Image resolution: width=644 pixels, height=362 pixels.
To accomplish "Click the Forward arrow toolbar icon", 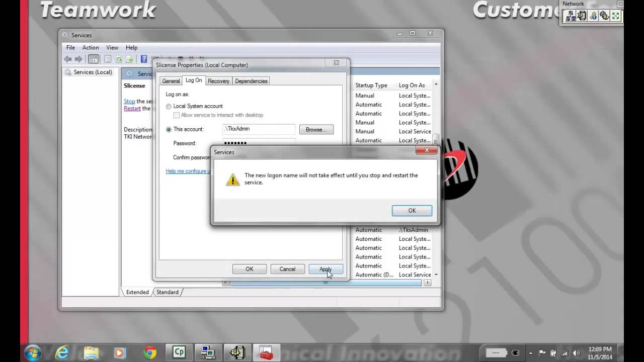I will point(78,59).
